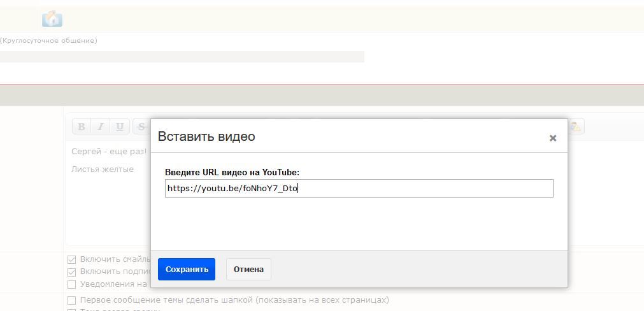Click the Круглосуточное общение text
The height and width of the screenshot is (311, 644).
coord(49,41)
